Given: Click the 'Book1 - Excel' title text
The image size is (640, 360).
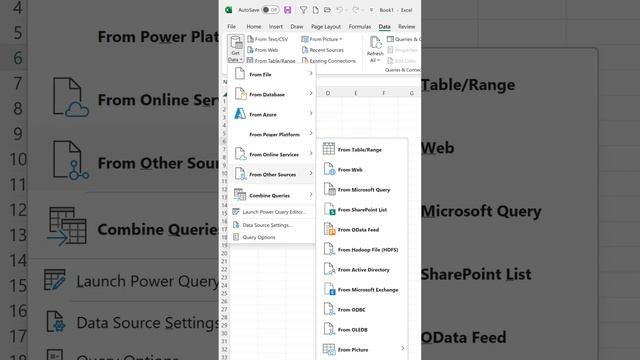Looking at the screenshot, I should (x=396, y=10).
